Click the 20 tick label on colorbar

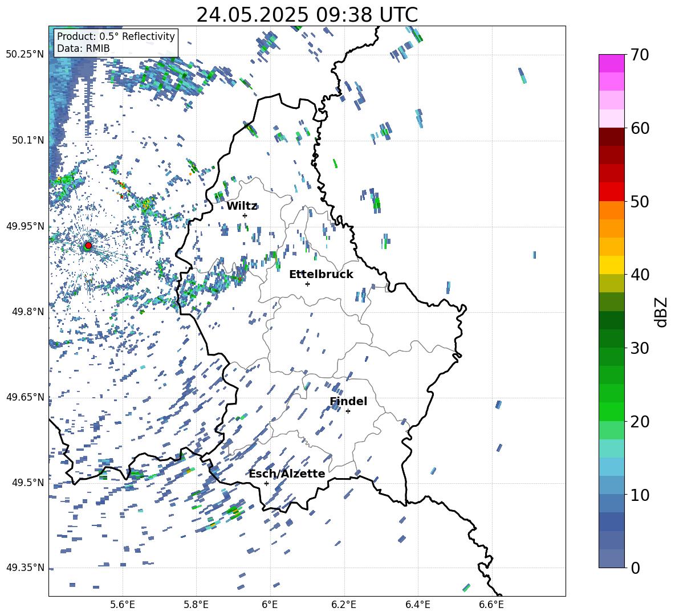pyautogui.click(x=640, y=421)
